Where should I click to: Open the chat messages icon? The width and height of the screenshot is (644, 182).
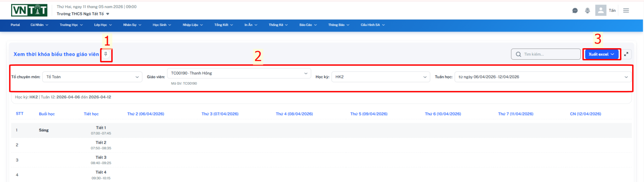tap(575, 11)
